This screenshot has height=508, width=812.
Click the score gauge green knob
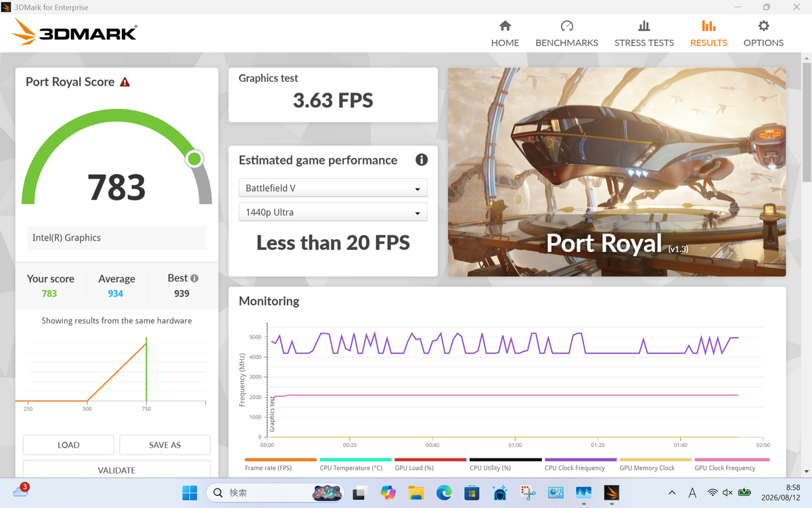(x=194, y=159)
